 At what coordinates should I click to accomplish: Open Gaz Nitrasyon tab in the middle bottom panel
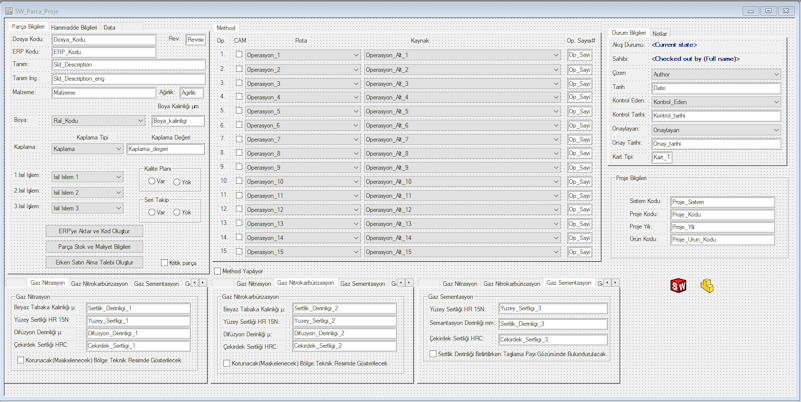[253, 283]
